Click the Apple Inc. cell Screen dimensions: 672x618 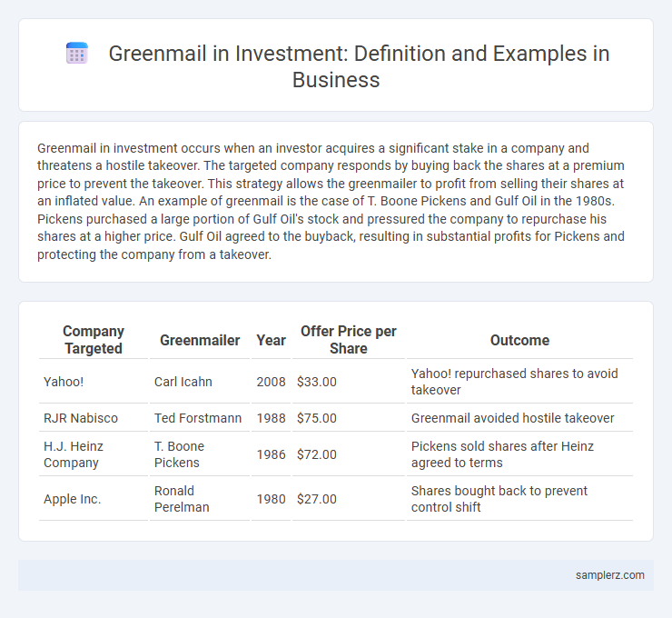coord(94,499)
